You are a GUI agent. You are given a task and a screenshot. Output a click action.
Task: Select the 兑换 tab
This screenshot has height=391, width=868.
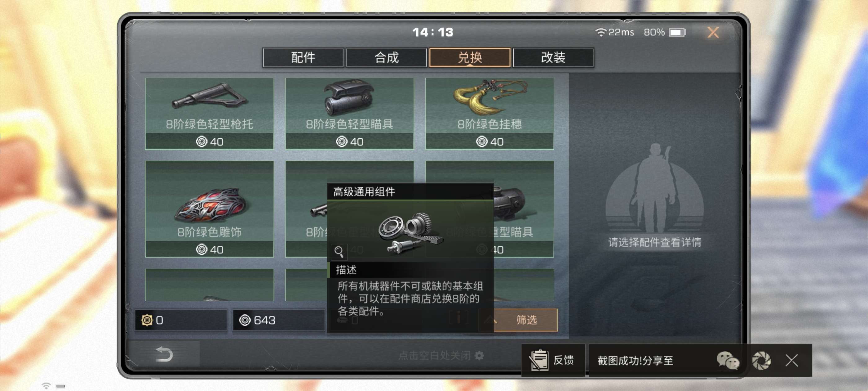(x=470, y=57)
